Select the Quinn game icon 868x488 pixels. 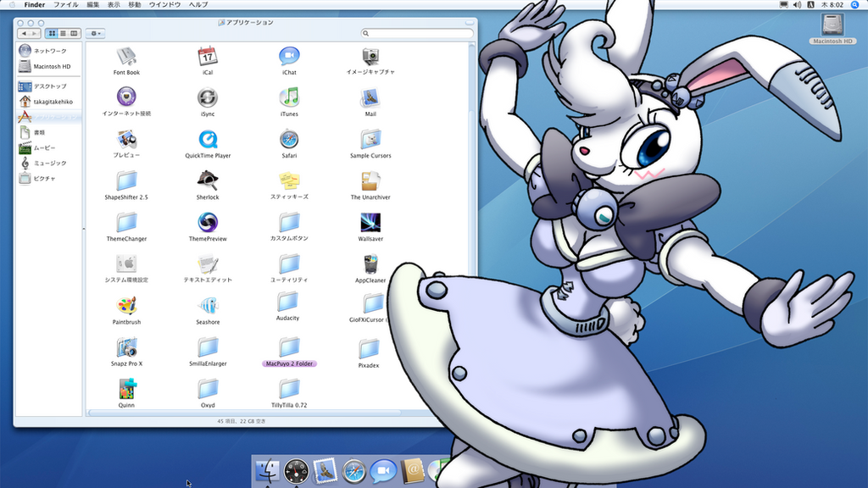(x=127, y=389)
